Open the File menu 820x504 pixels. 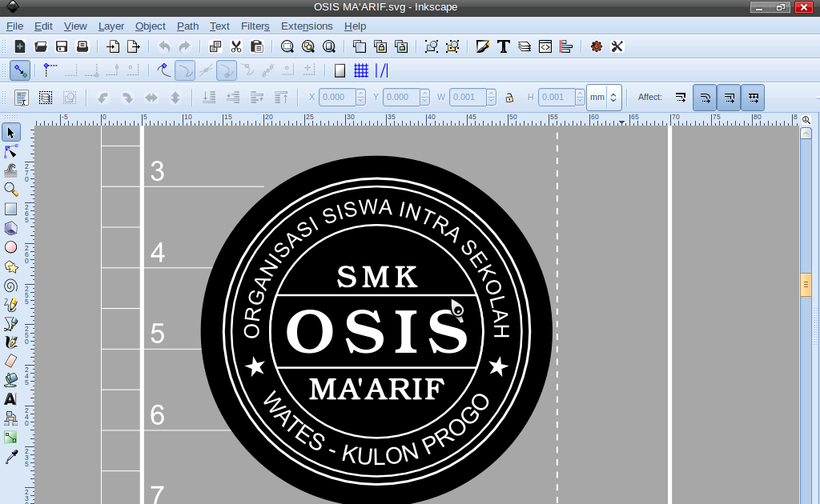point(14,26)
